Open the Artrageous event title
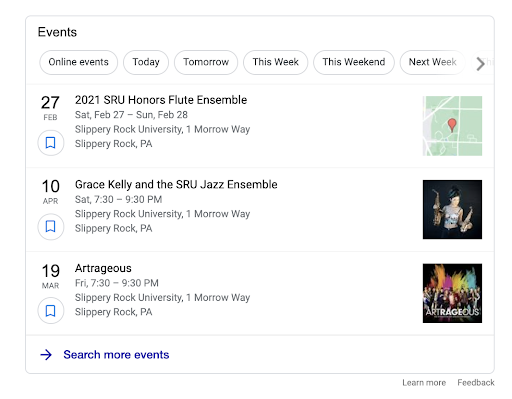512x399 pixels. [x=103, y=269]
